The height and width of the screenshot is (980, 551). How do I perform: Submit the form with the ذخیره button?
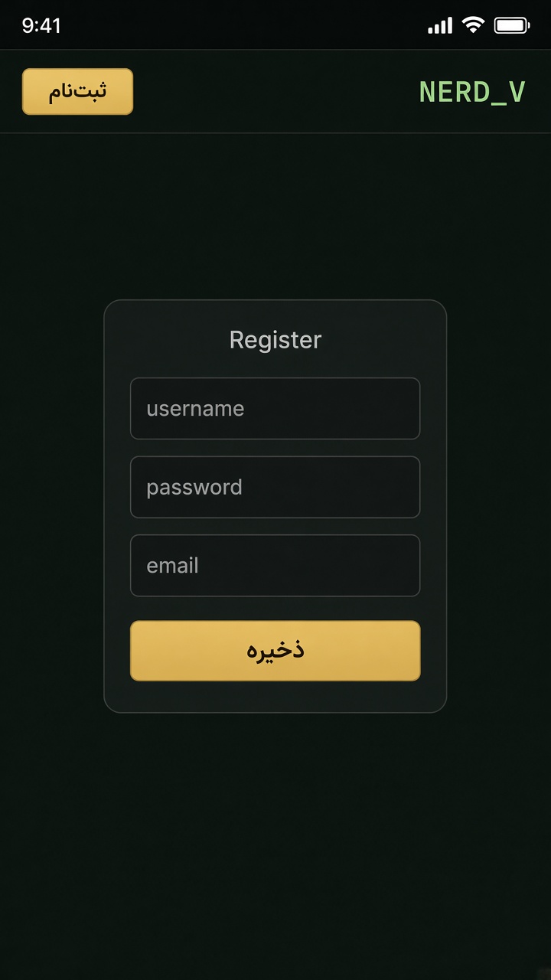click(x=275, y=651)
